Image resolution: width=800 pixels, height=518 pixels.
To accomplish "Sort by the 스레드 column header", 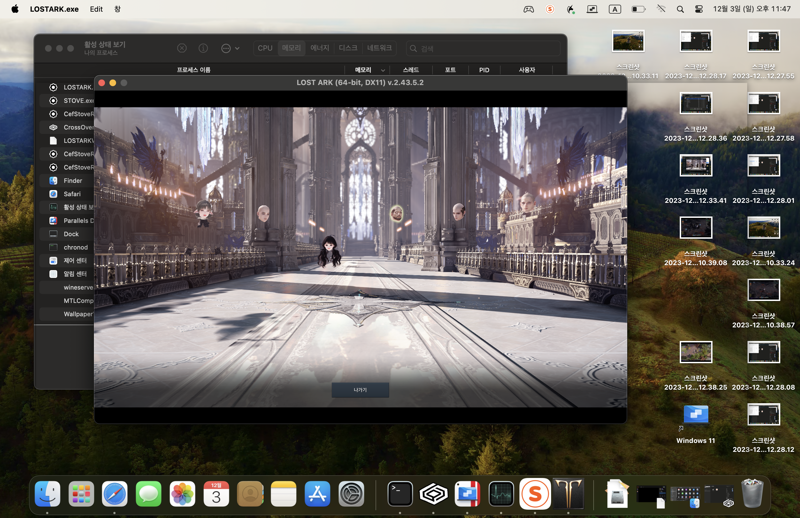I will 411,70.
